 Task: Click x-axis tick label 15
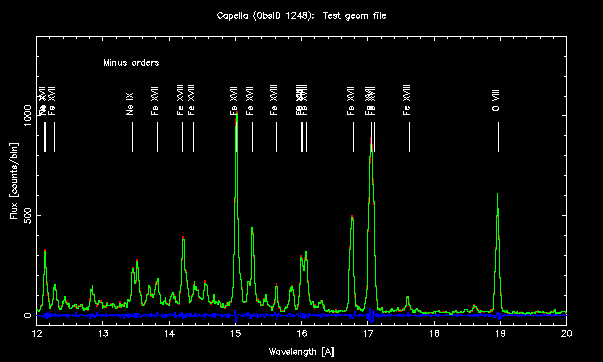[235, 334]
